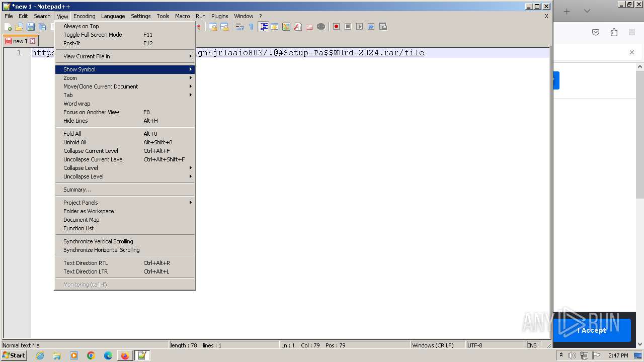The height and width of the screenshot is (362, 644).
Task: Click the Open file toolbar icon
Action: click(x=19, y=27)
